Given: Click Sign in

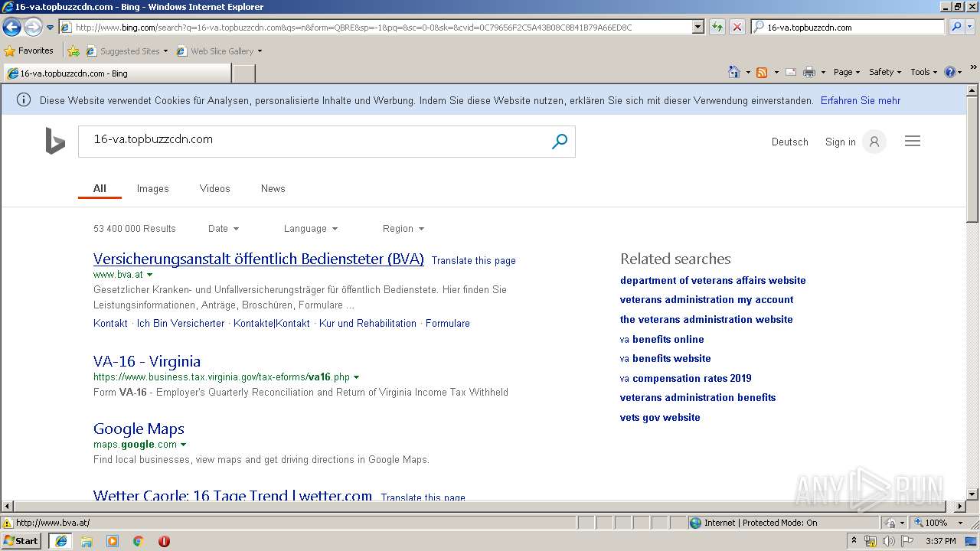Looking at the screenshot, I should click(x=840, y=142).
